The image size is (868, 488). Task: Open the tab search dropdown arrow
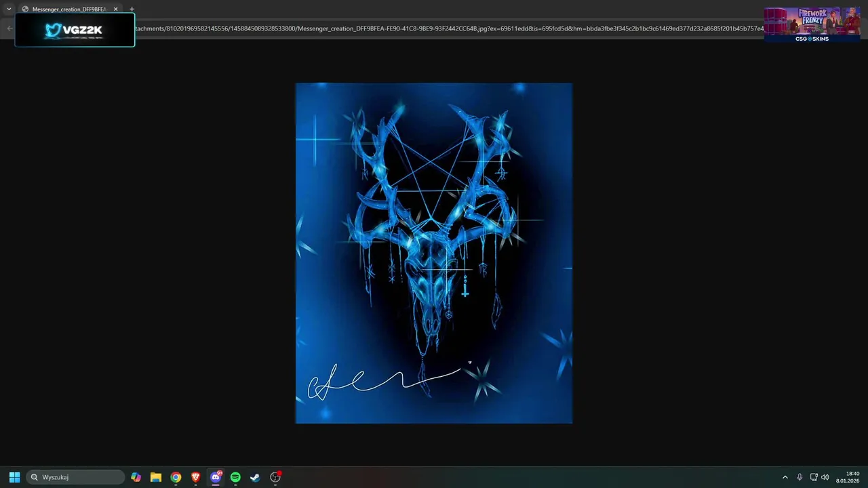tap(9, 9)
